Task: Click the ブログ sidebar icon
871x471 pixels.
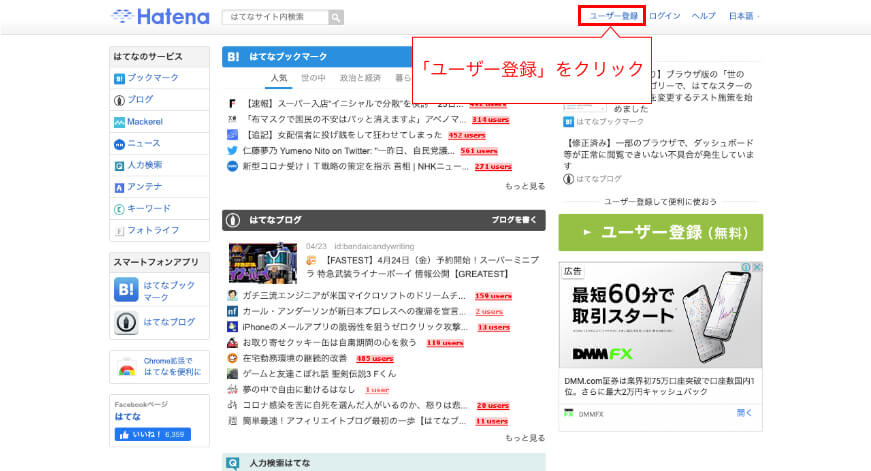Action: [119, 101]
